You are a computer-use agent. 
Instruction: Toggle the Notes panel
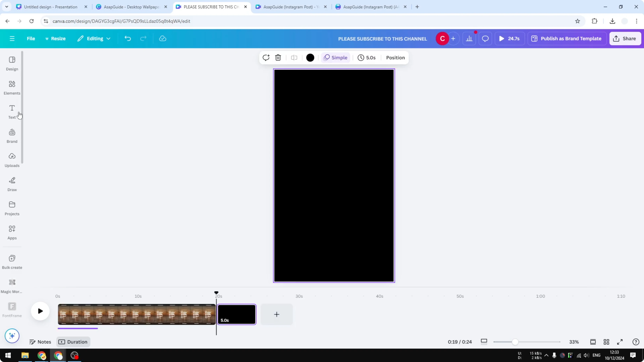tap(40, 342)
